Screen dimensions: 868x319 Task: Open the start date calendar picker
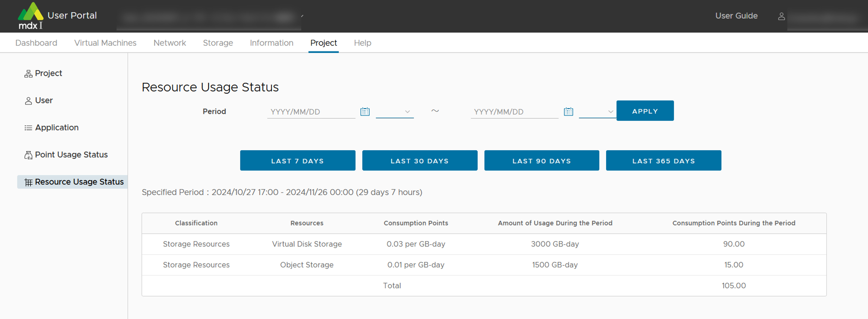(365, 111)
